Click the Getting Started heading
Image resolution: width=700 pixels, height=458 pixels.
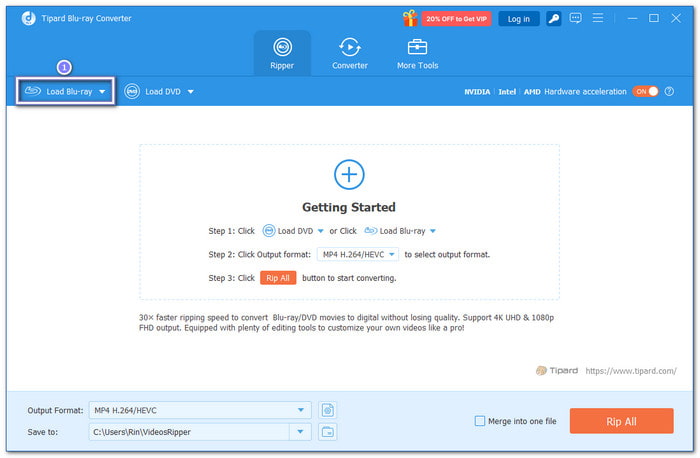click(349, 207)
